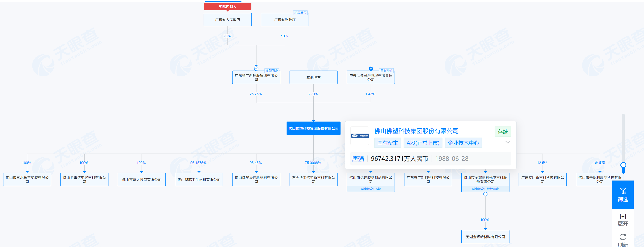This screenshot has width=644, height=247.
Task: Click the company name link in popup card
Action: [416, 131]
